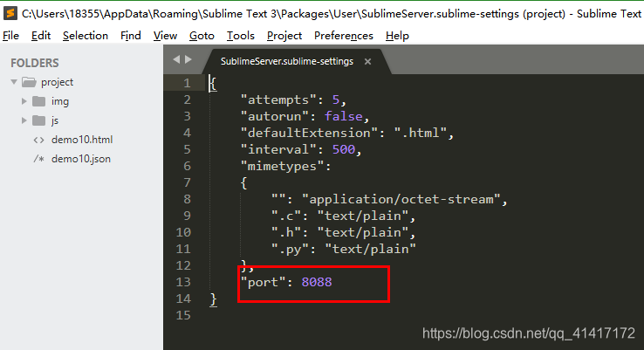
Task: Collapse the project folder arrow
Action: coord(14,82)
